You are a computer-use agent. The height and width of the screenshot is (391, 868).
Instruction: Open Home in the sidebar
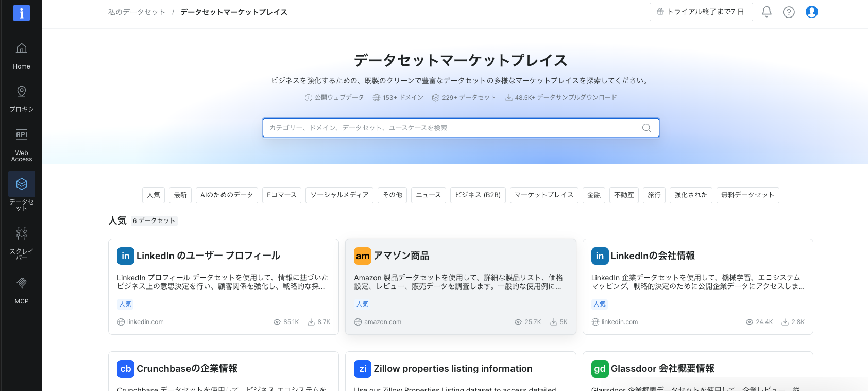(22, 56)
